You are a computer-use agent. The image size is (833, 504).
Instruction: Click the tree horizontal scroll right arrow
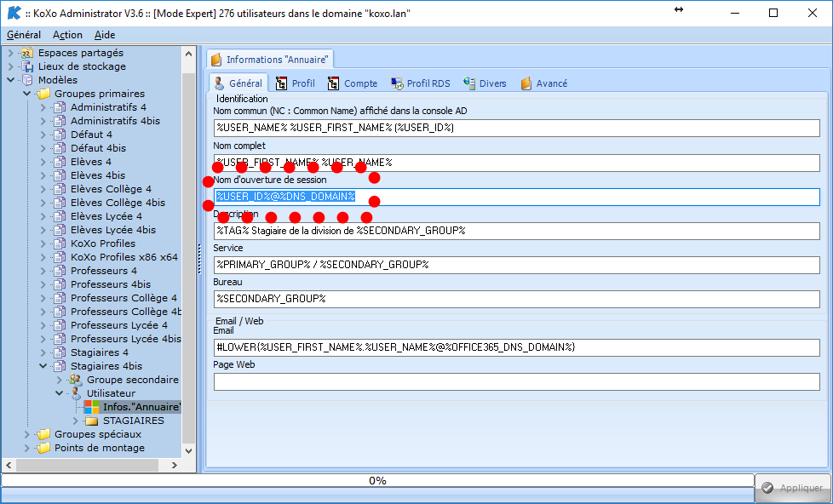tap(175, 465)
